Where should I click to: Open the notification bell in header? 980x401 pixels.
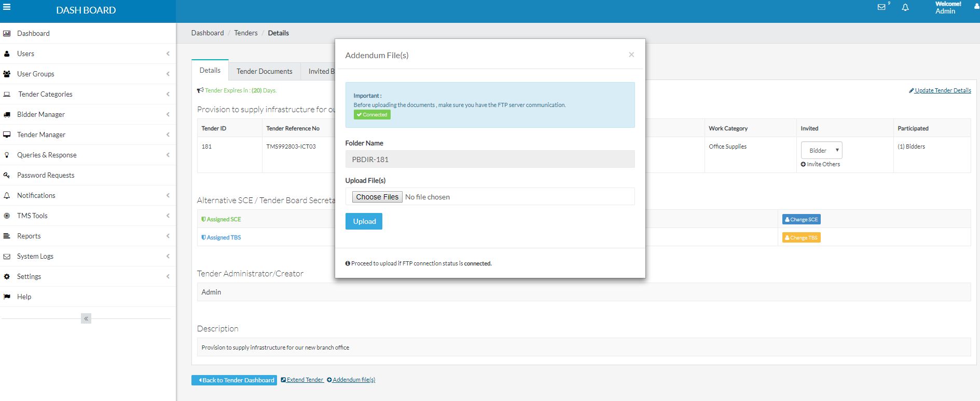click(905, 7)
